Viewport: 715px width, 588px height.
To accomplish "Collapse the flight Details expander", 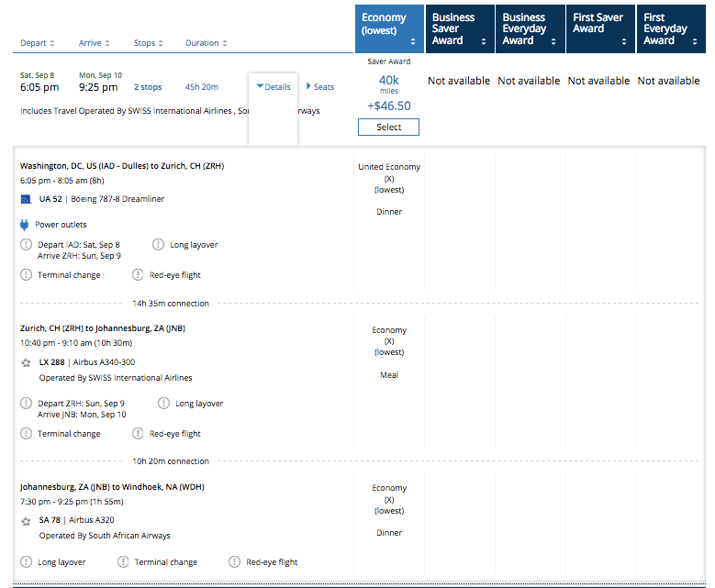I will tap(274, 87).
